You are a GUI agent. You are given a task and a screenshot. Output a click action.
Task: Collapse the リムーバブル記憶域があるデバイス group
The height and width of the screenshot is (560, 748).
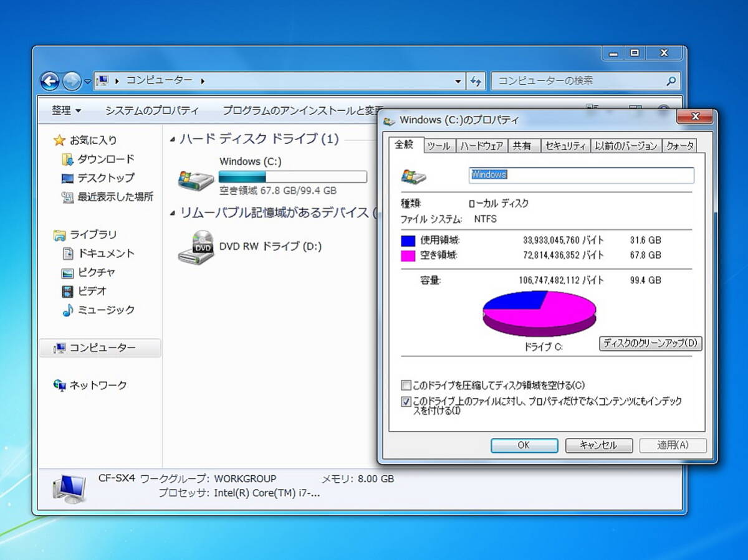[173, 214]
